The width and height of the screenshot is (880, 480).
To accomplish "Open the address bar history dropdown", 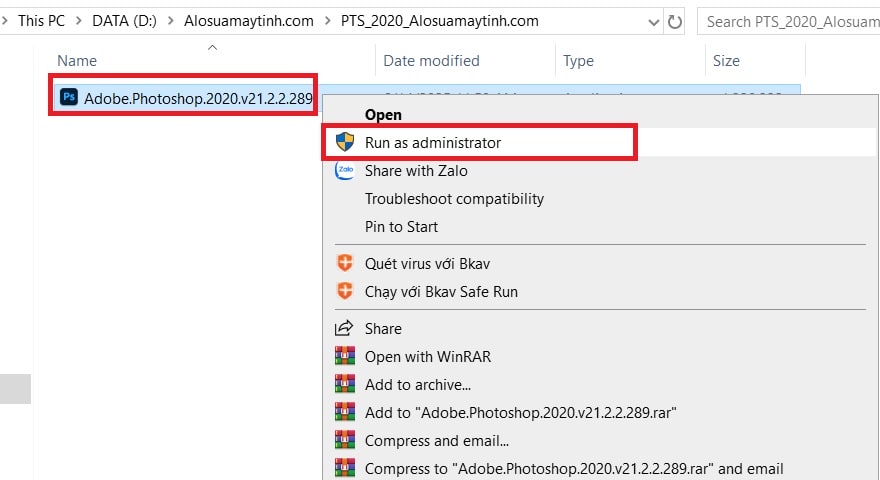I will click(x=653, y=22).
